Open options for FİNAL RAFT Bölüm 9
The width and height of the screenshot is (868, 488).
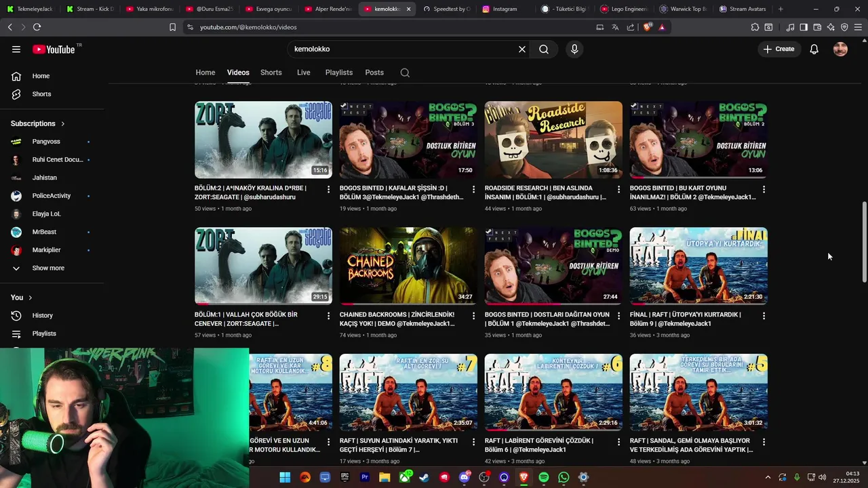pyautogui.click(x=764, y=316)
